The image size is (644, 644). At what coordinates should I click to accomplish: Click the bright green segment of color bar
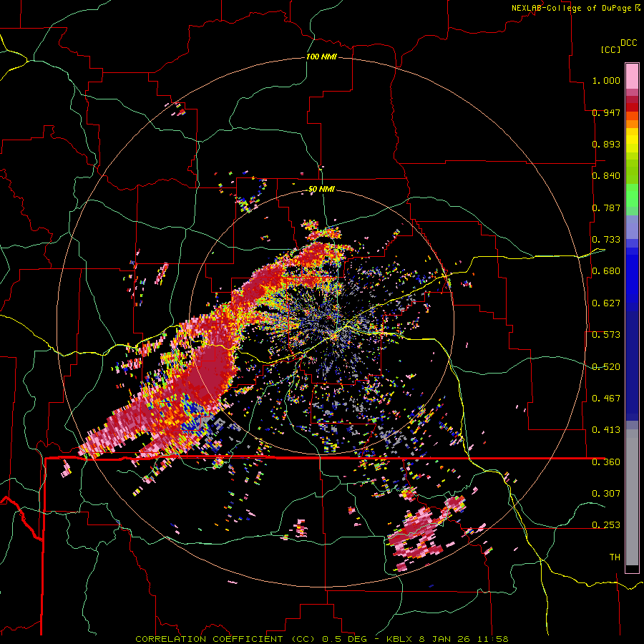coord(632,195)
